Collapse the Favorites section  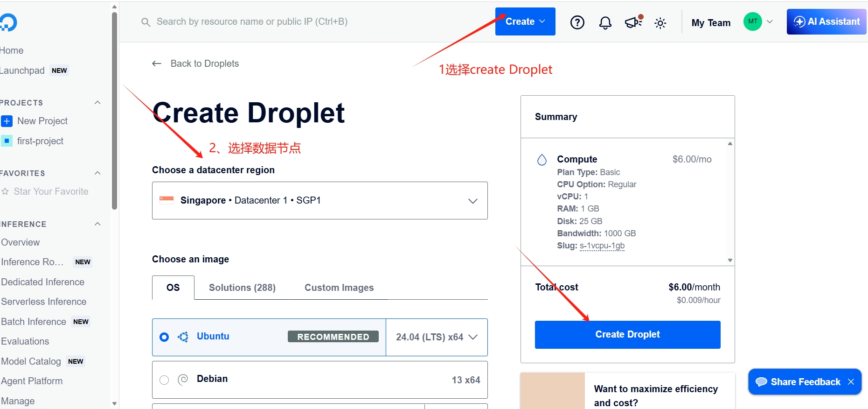pyautogui.click(x=97, y=173)
